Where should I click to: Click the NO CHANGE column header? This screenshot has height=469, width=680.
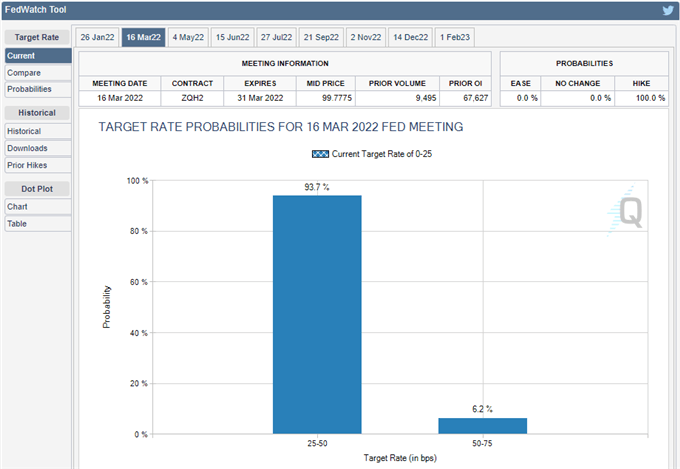click(578, 83)
